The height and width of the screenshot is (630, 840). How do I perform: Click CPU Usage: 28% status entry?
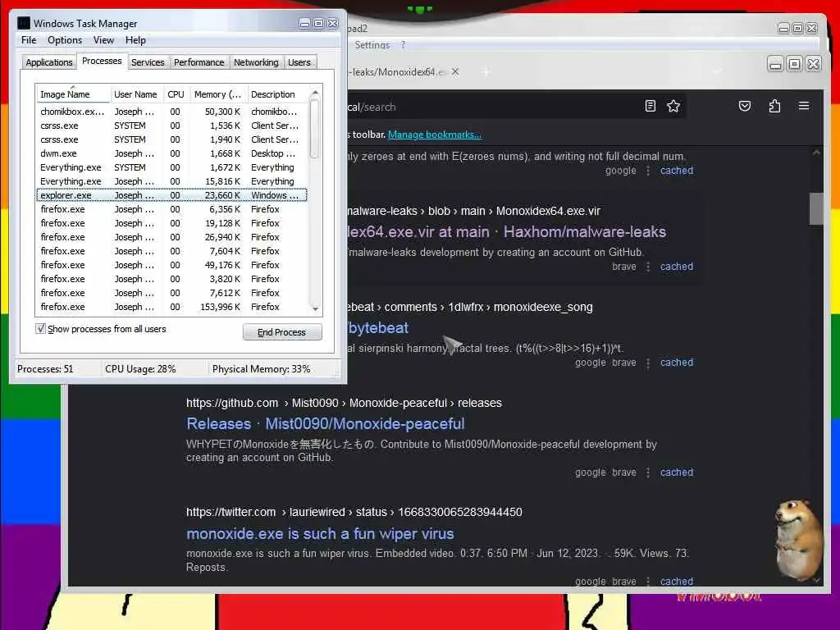tap(140, 369)
